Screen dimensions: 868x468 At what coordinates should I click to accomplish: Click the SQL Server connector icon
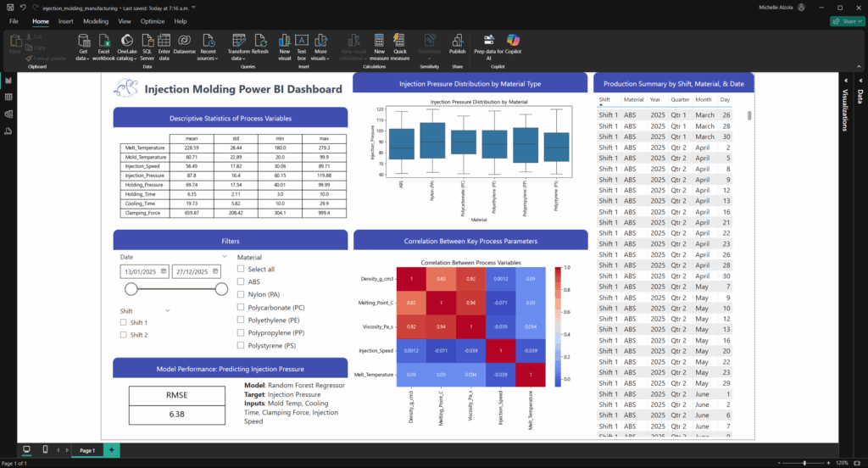(x=147, y=44)
